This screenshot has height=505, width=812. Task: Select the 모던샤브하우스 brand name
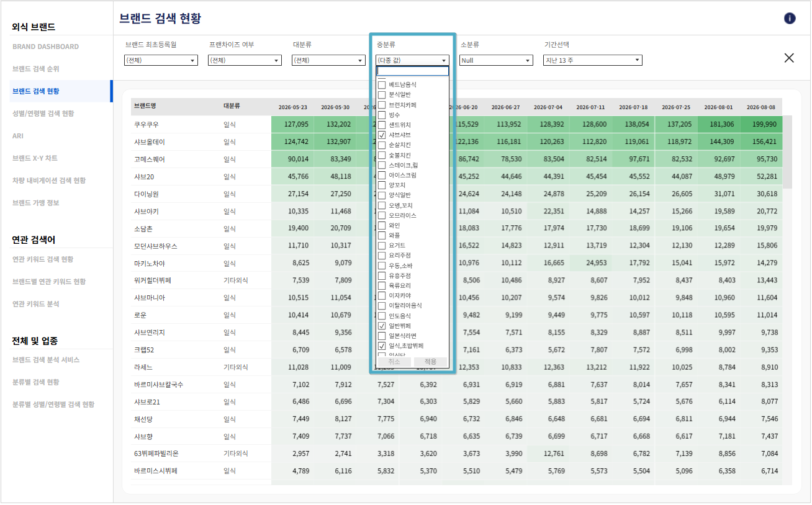tap(155, 246)
